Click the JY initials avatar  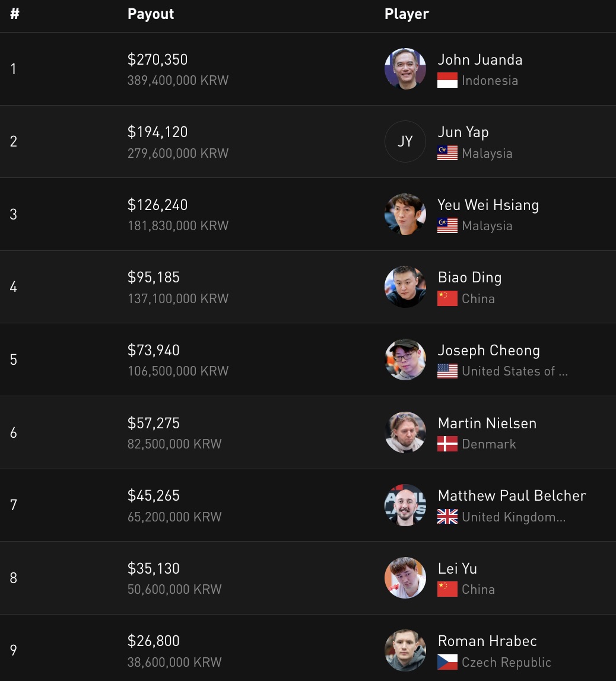405,142
